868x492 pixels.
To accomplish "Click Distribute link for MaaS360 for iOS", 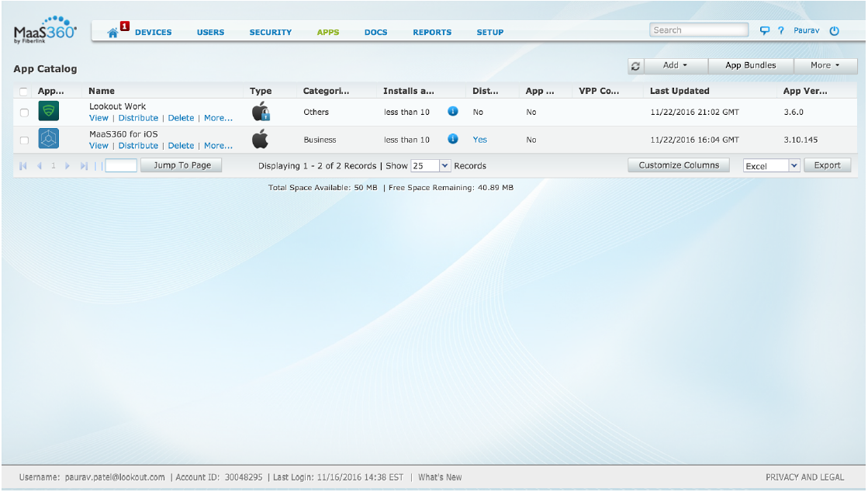I will pos(138,146).
